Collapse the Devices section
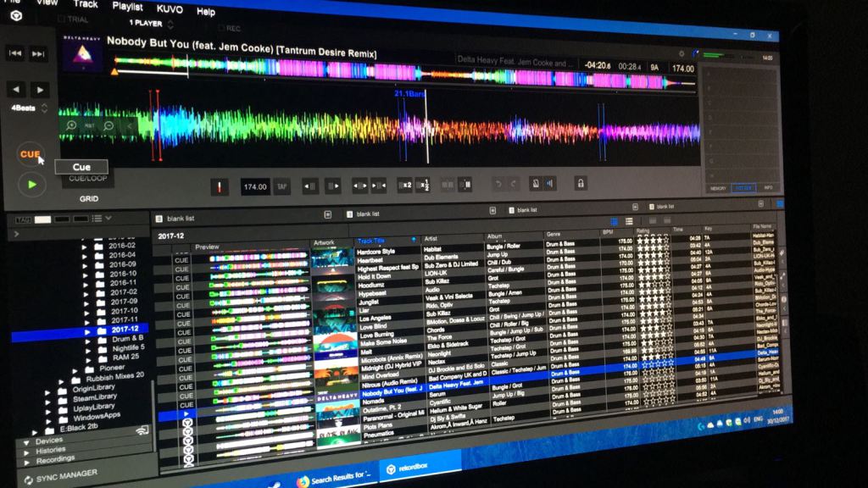The image size is (868, 488). pyautogui.click(x=26, y=443)
